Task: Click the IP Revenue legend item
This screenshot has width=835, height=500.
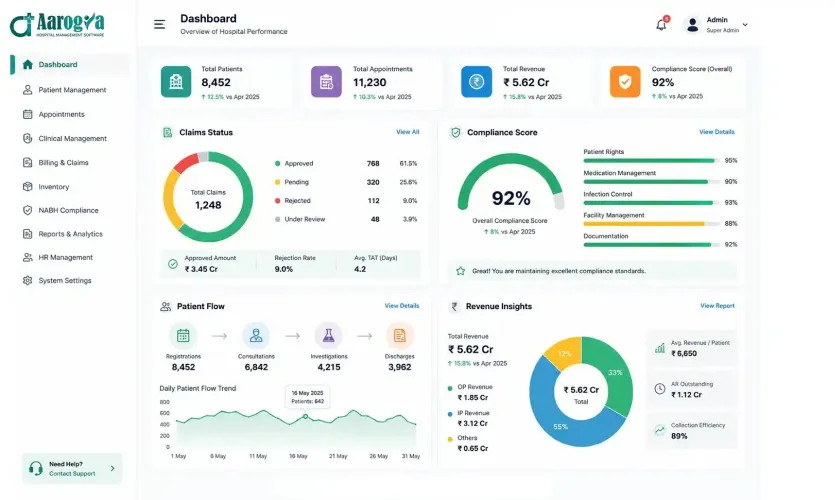Action: (469, 418)
